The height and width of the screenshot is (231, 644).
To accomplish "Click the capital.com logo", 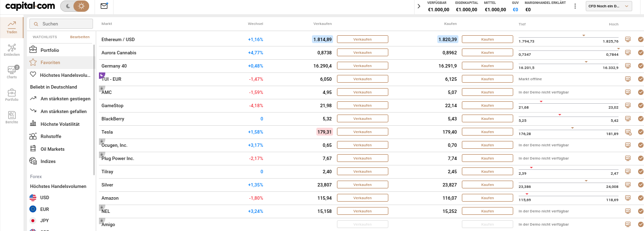I will pyautogui.click(x=29, y=6).
